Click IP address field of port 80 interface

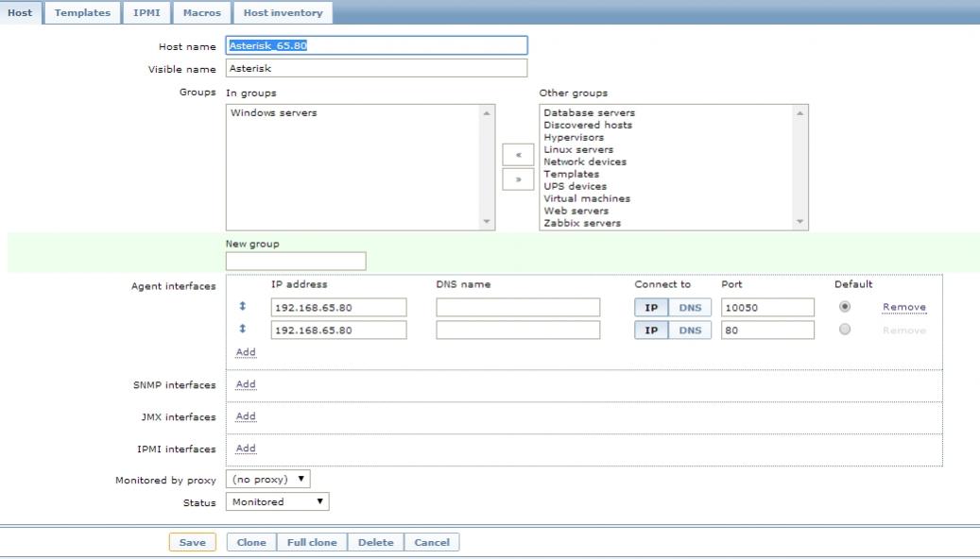point(338,330)
